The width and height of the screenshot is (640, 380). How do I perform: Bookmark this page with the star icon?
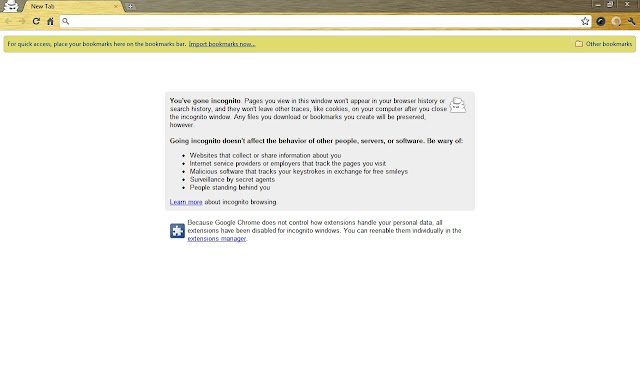click(x=585, y=21)
